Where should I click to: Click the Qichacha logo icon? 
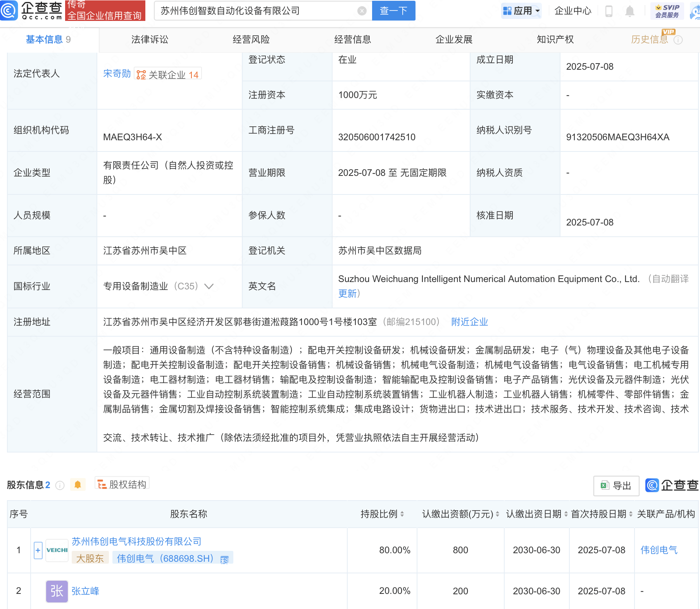tap(9, 10)
